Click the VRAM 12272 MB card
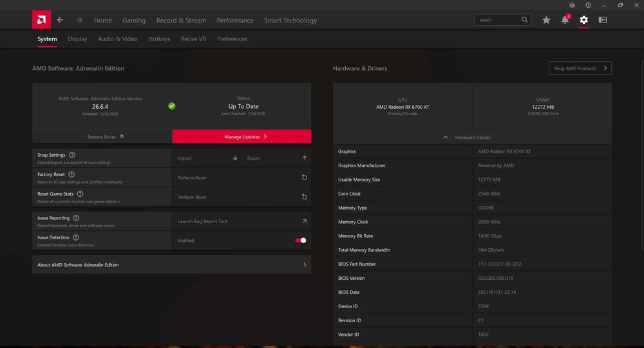Image resolution: width=644 pixels, height=348 pixels. point(542,107)
